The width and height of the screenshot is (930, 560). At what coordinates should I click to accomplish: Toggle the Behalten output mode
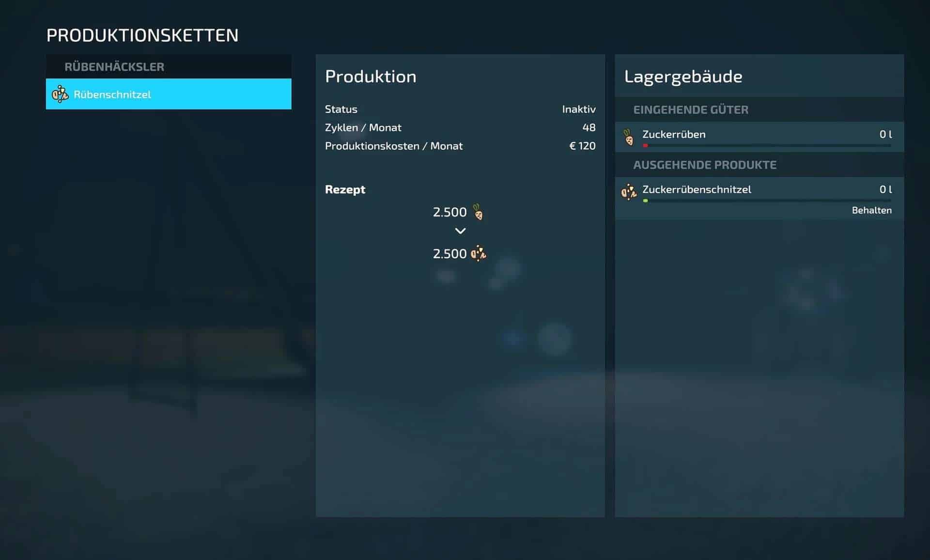[871, 210]
